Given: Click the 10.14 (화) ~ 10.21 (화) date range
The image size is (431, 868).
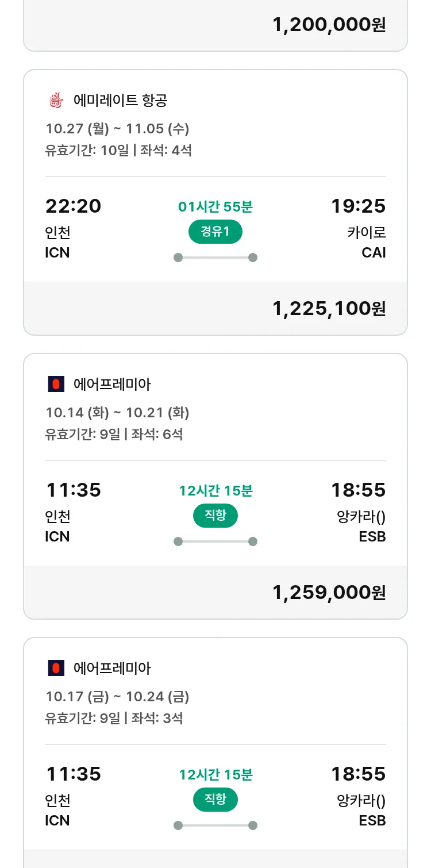Looking at the screenshot, I should click(117, 412).
